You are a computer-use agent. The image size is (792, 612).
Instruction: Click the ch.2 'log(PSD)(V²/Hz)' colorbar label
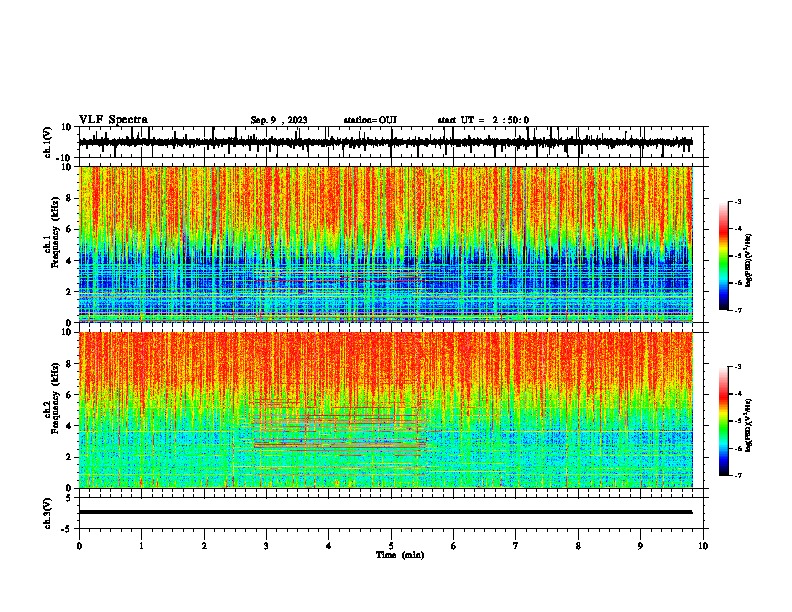749,425
